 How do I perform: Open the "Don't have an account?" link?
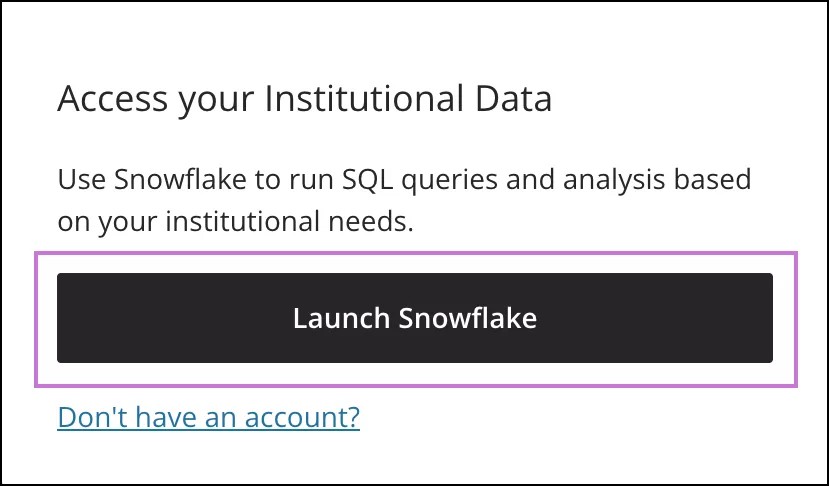pos(208,417)
